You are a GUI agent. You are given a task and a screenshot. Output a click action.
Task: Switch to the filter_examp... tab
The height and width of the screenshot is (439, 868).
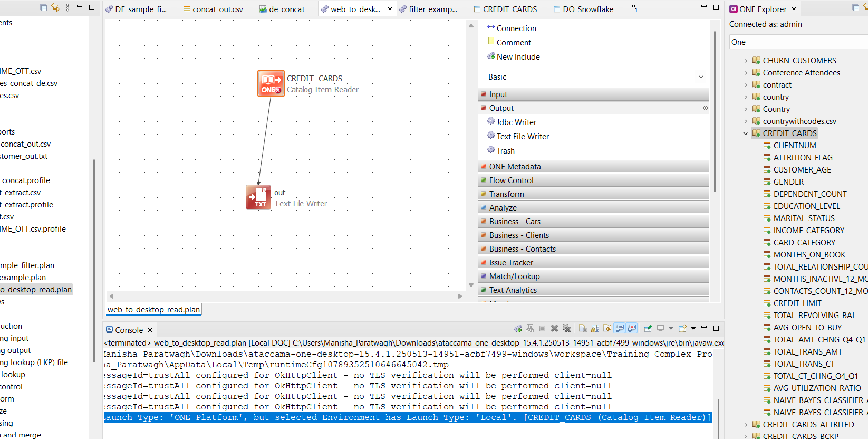pyautogui.click(x=429, y=9)
